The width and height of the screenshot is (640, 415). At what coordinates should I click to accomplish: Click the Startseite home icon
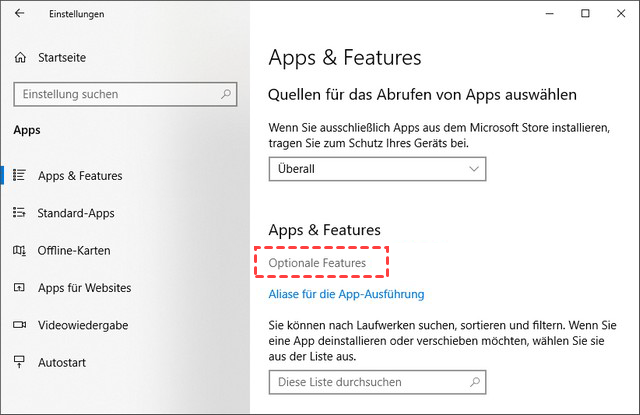pyautogui.click(x=21, y=59)
